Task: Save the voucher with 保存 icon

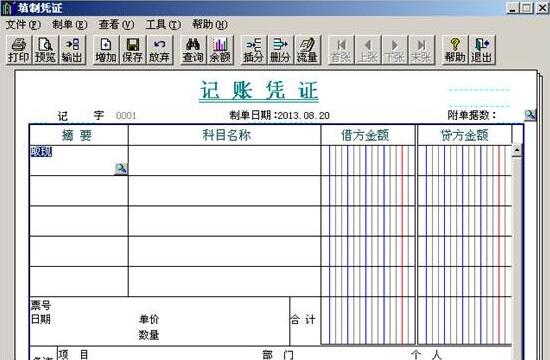Action: coord(133,50)
